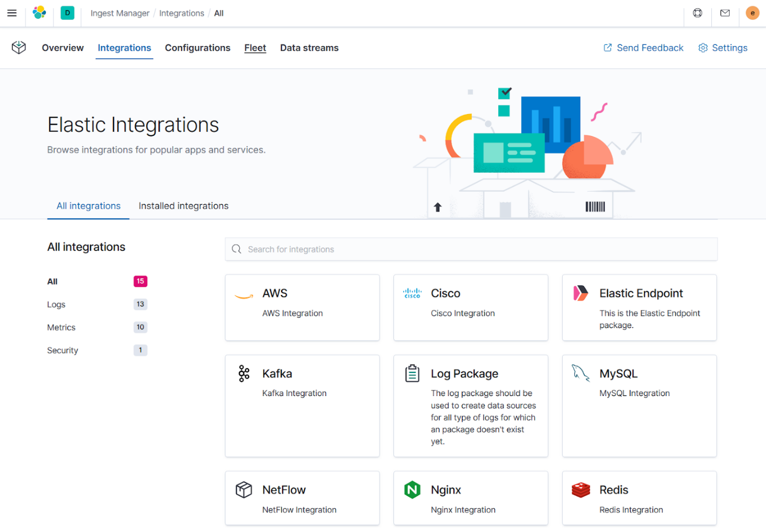Filter integrations by Security category
Image resolution: width=766 pixels, height=532 pixels.
click(62, 350)
